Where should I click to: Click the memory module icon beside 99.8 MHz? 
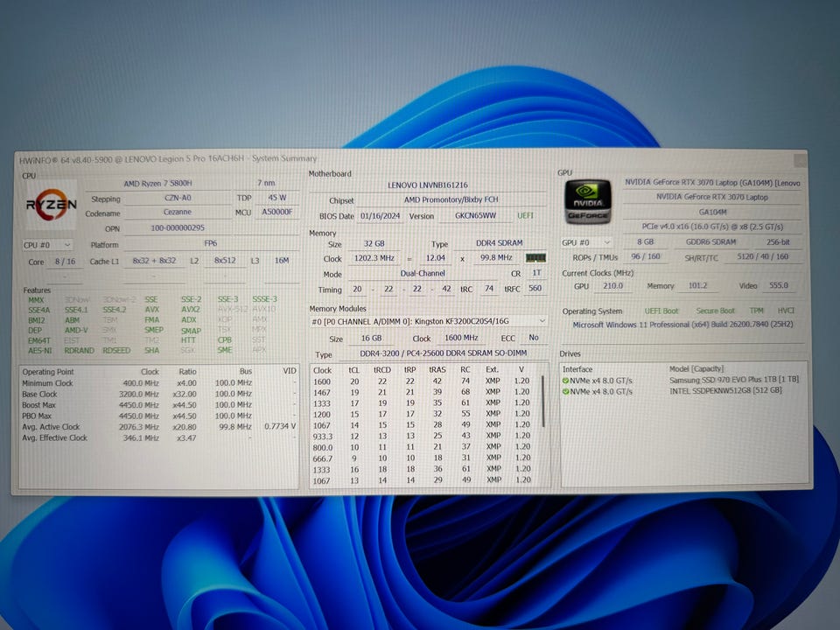coord(535,258)
